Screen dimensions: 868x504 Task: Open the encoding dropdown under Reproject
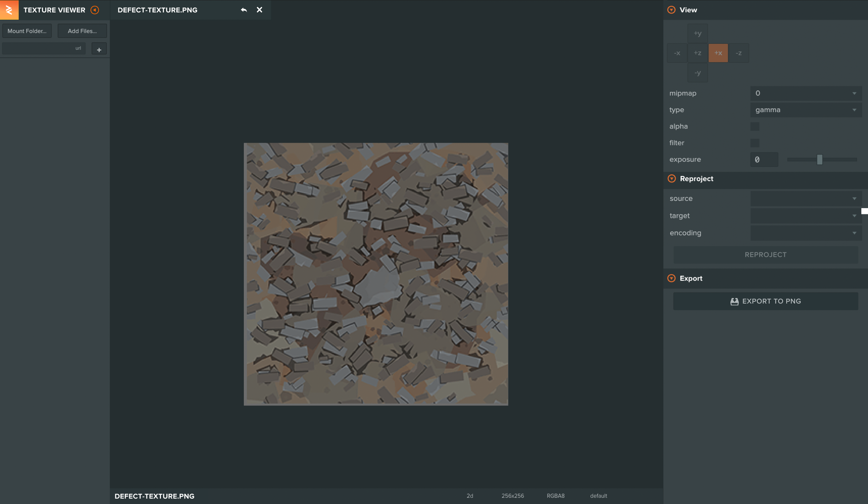pyautogui.click(x=805, y=233)
